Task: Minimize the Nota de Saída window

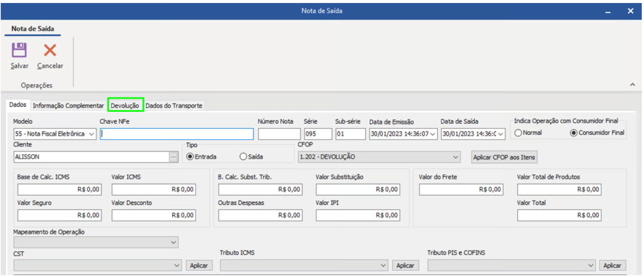Action: coord(608,11)
